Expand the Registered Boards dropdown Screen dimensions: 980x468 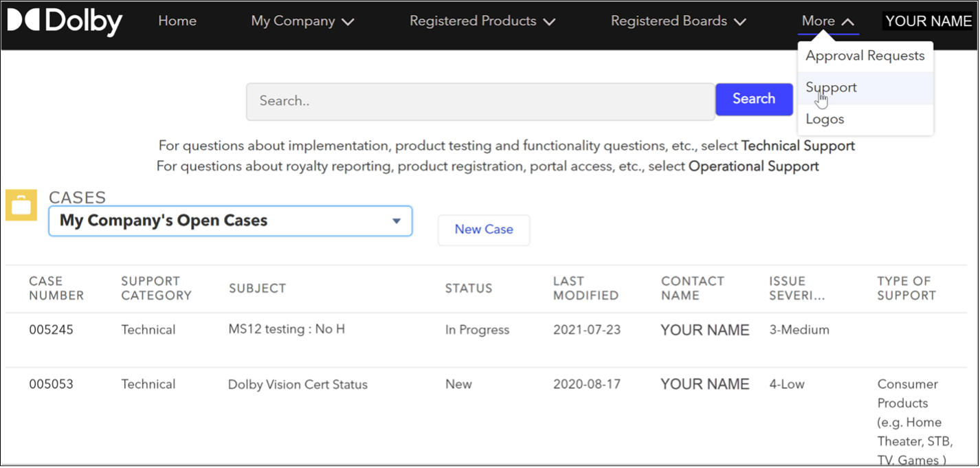(x=678, y=21)
